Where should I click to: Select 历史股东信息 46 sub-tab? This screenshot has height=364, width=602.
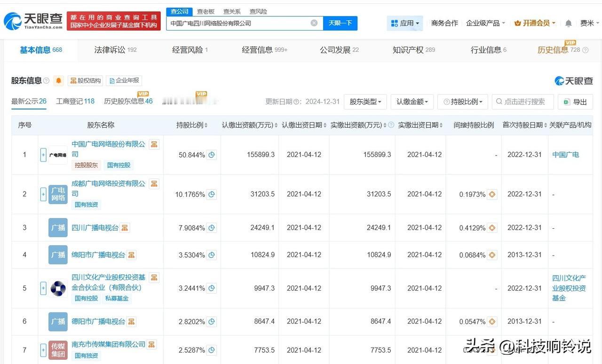pyautogui.click(x=128, y=101)
